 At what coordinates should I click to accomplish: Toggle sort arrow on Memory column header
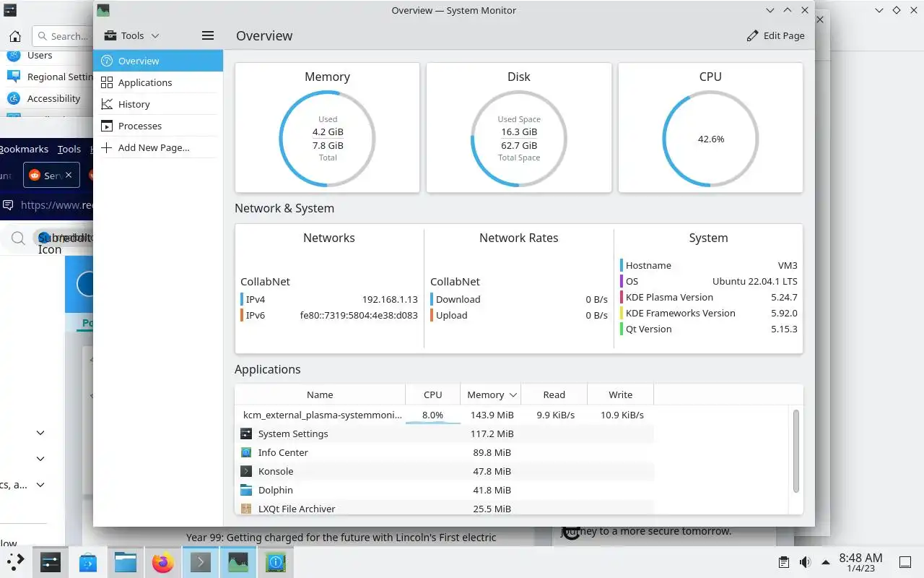click(513, 395)
